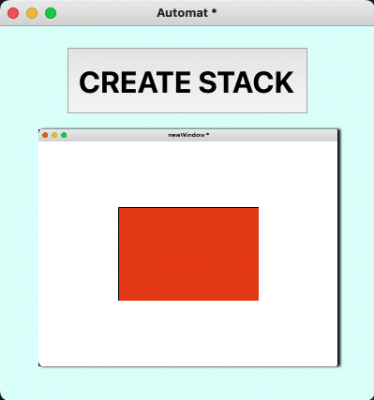
Task: Click mint background beneath the newWindow preview
Action: [188, 383]
